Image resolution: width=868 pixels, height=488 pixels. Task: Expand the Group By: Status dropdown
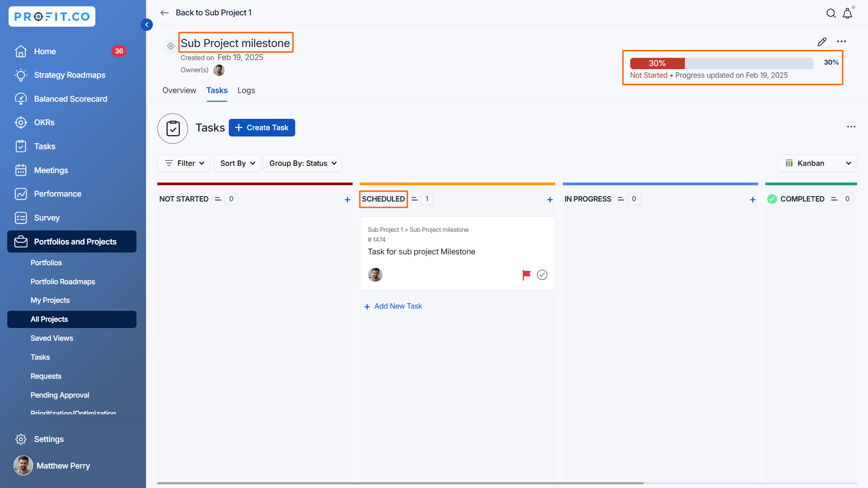click(x=302, y=163)
